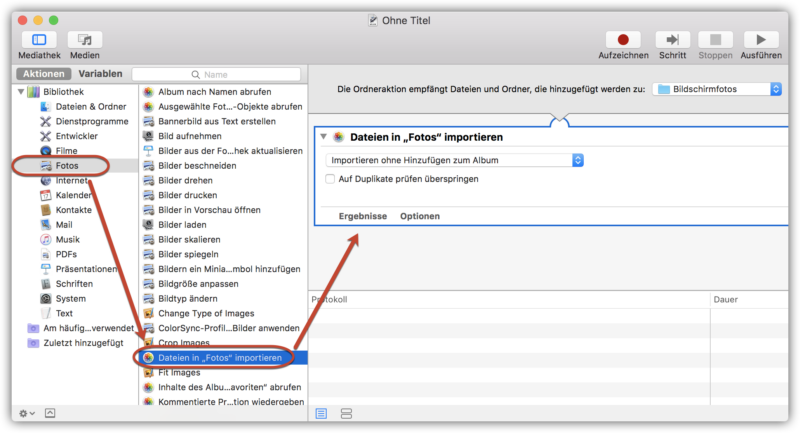
Task: Select the Fotos category
Action: [x=67, y=166]
